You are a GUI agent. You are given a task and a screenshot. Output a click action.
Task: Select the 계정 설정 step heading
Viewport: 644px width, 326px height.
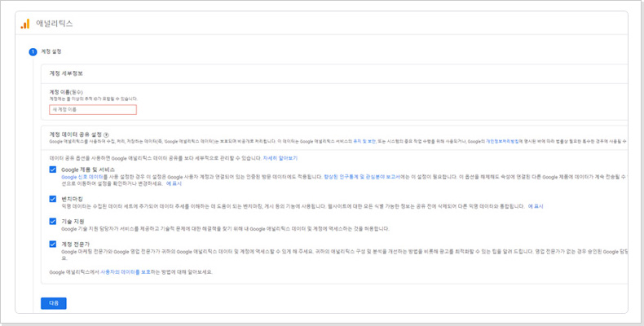tap(51, 51)
